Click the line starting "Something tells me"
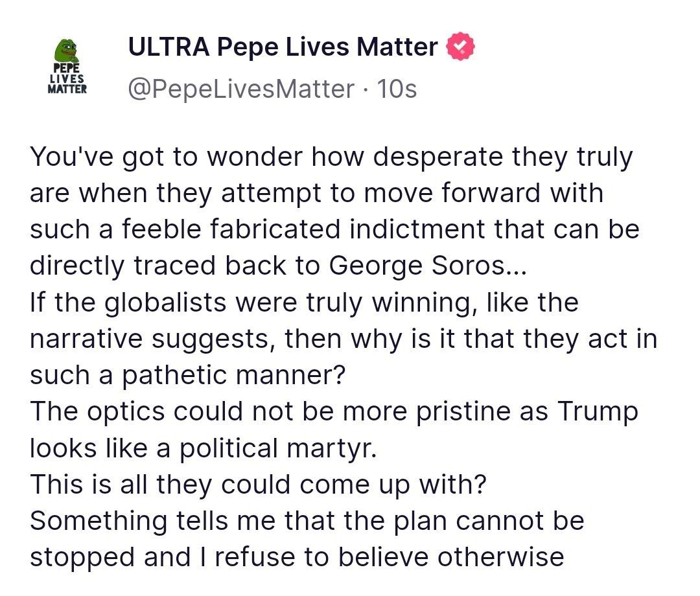Screen dimensions: 700x596 (307, 521)
